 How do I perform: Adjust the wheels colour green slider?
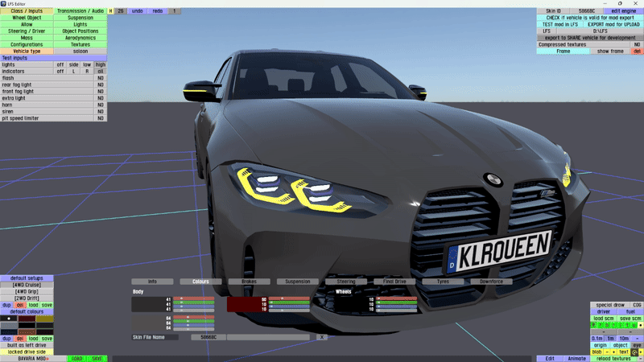tap(396, 302)
